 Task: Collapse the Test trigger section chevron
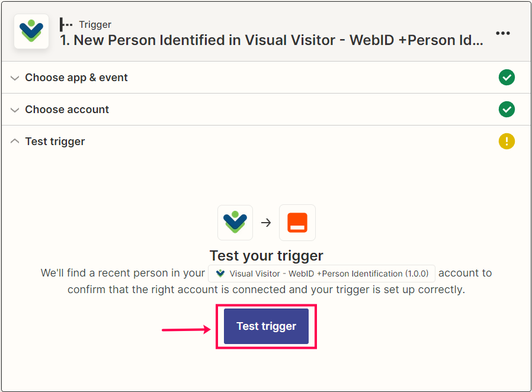click(x=15, y=141)
